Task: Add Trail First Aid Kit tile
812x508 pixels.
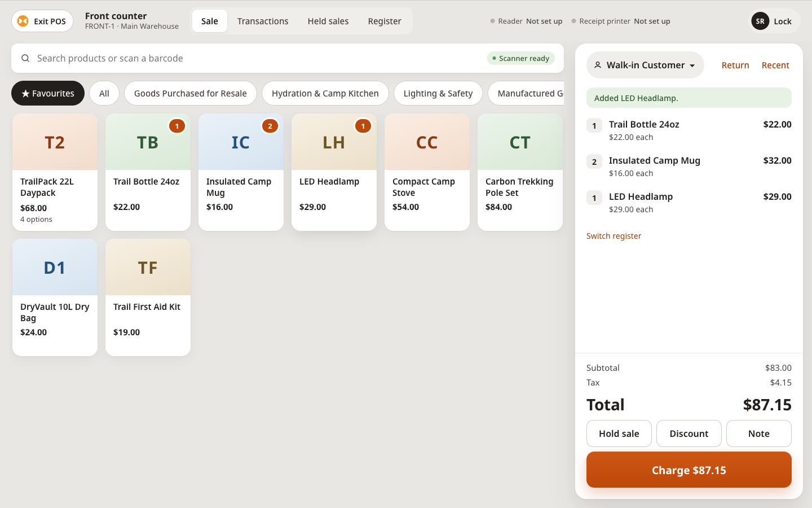Action: pyautogui.click(x=148, y=297)
